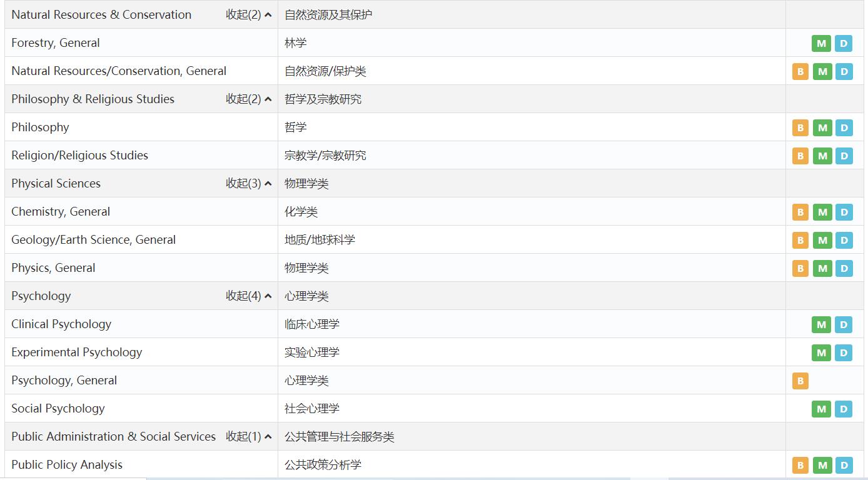The width and height of the screenshot is (868, 480).
Task: Click Chemistry, General text
Action: point(61,212)
